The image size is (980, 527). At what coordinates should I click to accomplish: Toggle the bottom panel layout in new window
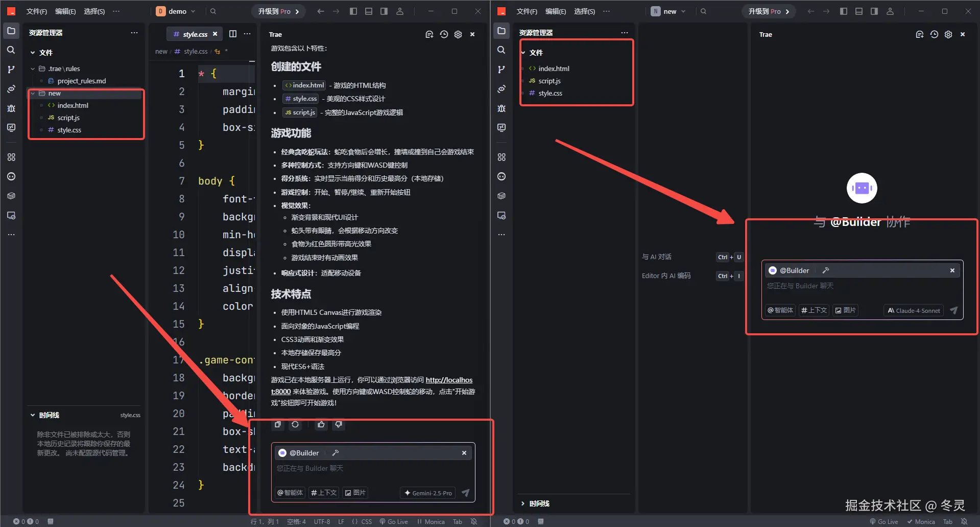pyautogui.click(x=858, y=11)
